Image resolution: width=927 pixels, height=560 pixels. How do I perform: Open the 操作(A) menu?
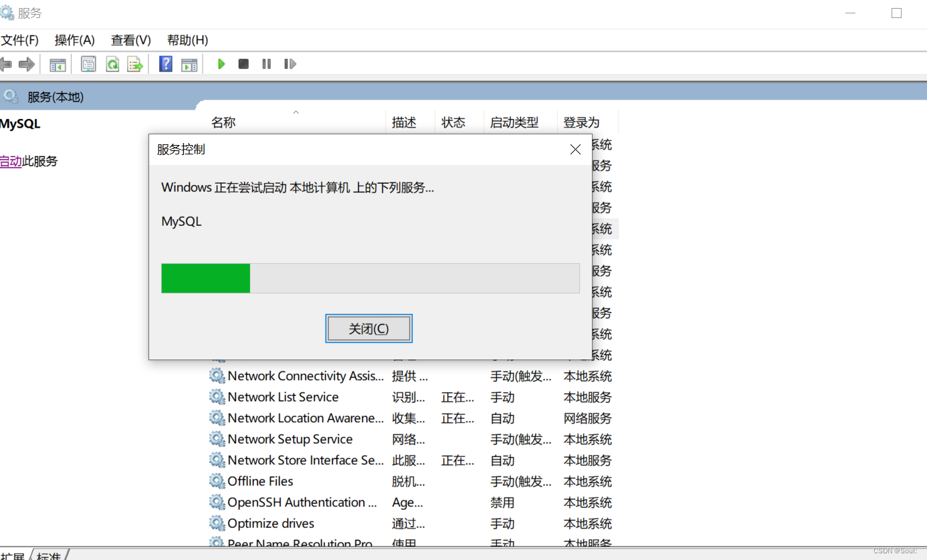75,40
